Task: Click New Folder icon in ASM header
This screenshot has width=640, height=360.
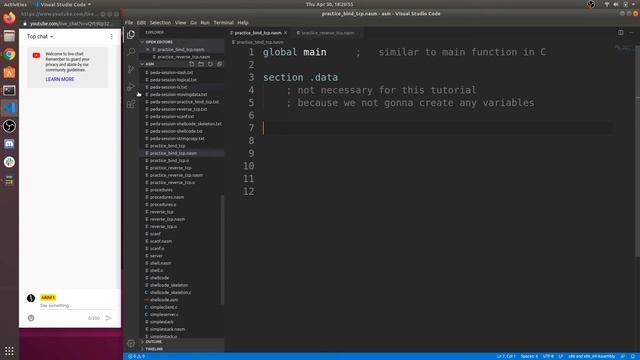Action: [201, 64]
